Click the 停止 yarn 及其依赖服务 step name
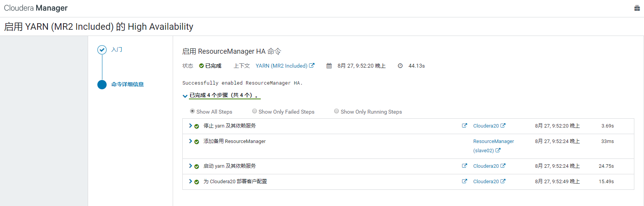The height and width of the screenshot is (206, 644). 230,126
